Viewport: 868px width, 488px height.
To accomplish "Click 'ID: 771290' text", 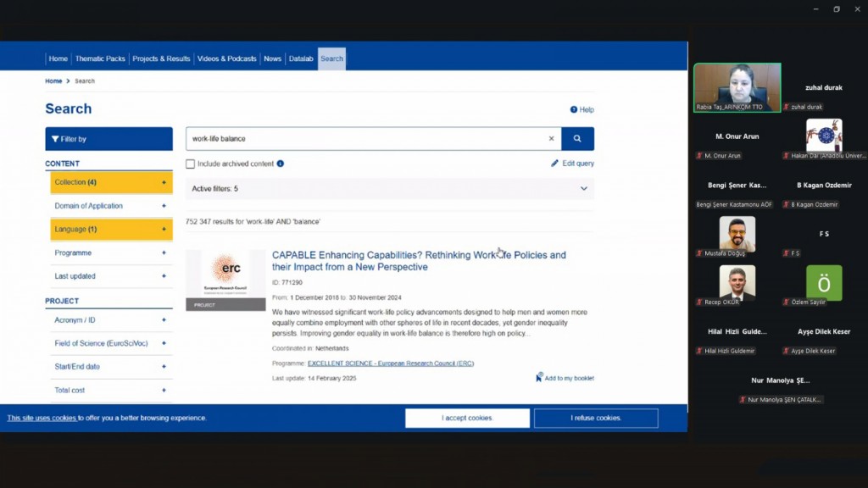I will click(x=287, y=283).
